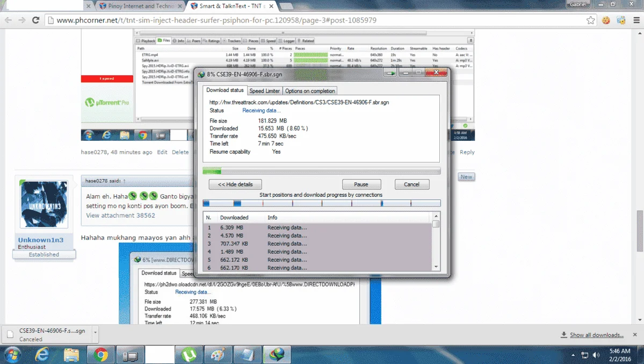This screenshot has width=644, height=364.
Task: Open the Paint palette taskbar icon
Action: click(x=218, y=354)
